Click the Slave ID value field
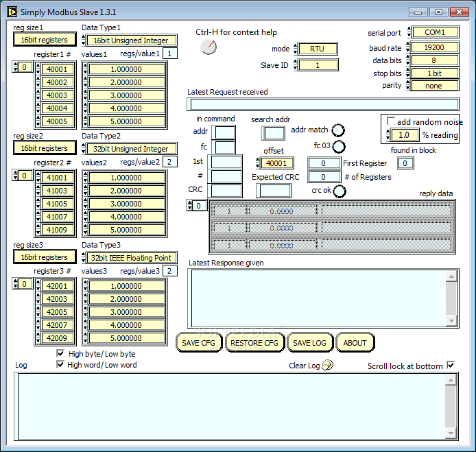 click(x=318, y=65)
